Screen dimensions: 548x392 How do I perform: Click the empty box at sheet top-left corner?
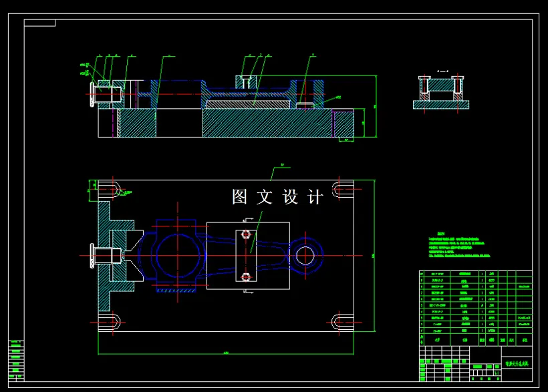point(40,23)
